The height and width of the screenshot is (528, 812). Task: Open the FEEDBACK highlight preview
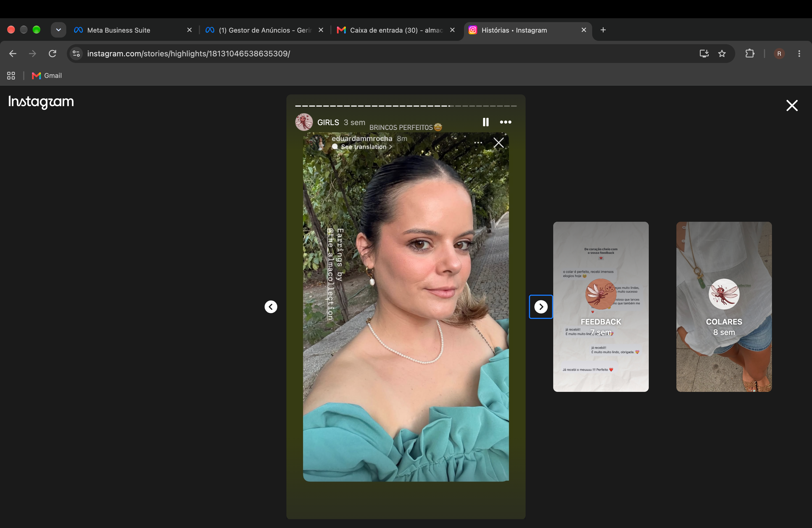pos(600,307)
